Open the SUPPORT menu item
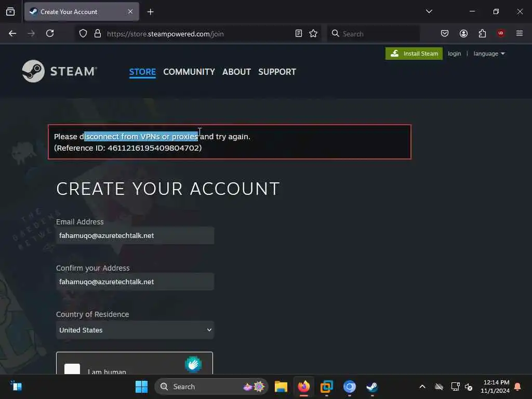This screenshot has height=399, width=532. (x=277, y=72)
